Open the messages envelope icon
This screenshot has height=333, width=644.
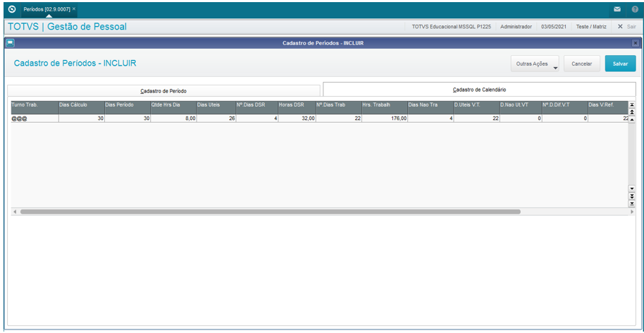tap(617, 9)
